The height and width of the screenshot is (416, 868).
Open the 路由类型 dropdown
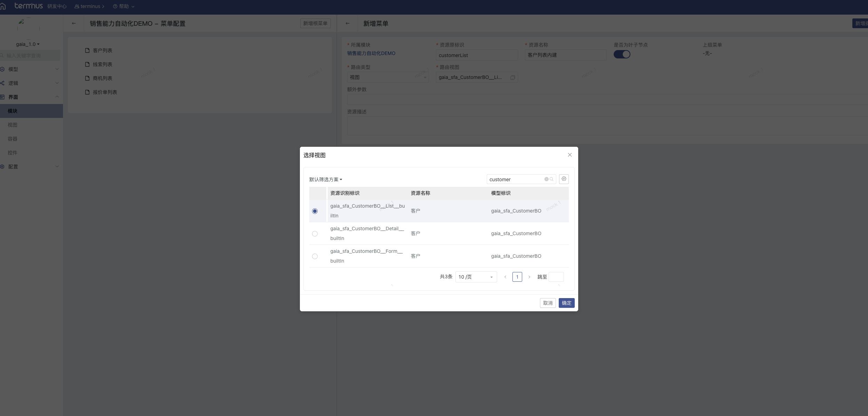tap(388, 77)
